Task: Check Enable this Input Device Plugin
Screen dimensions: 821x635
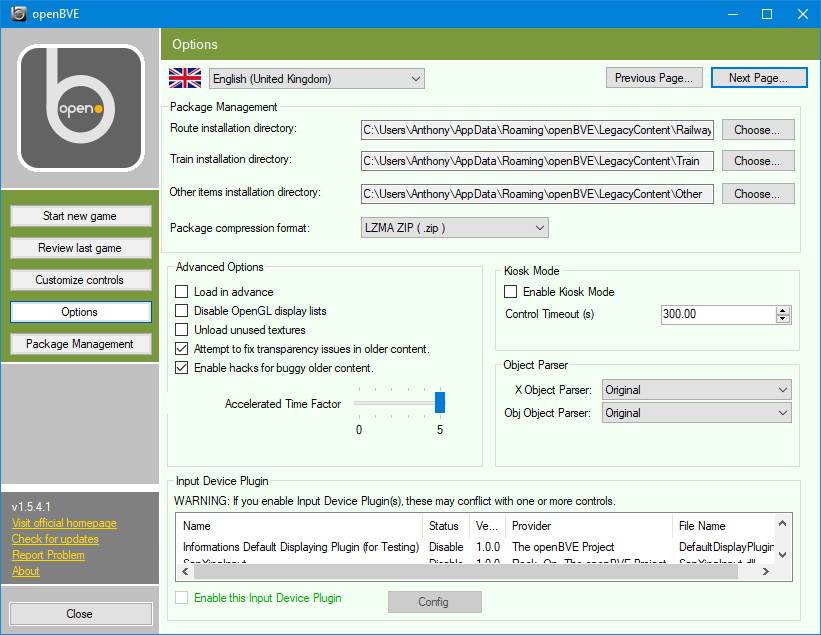Action: point(182,598)
